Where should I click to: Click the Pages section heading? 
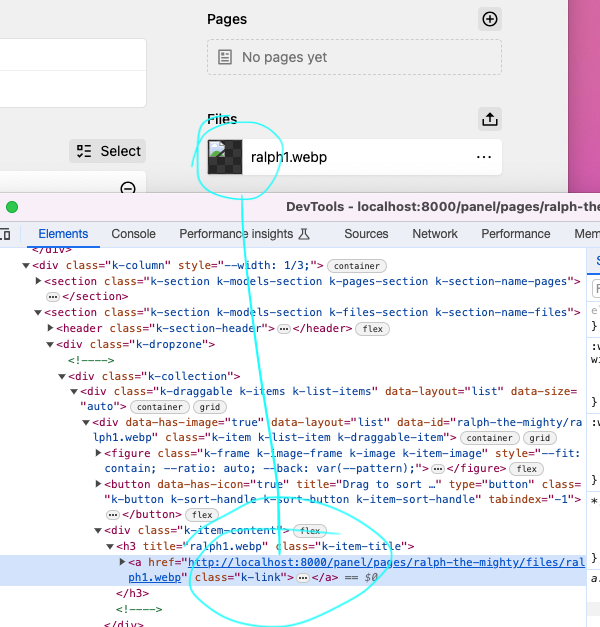(x=227, y=19)
